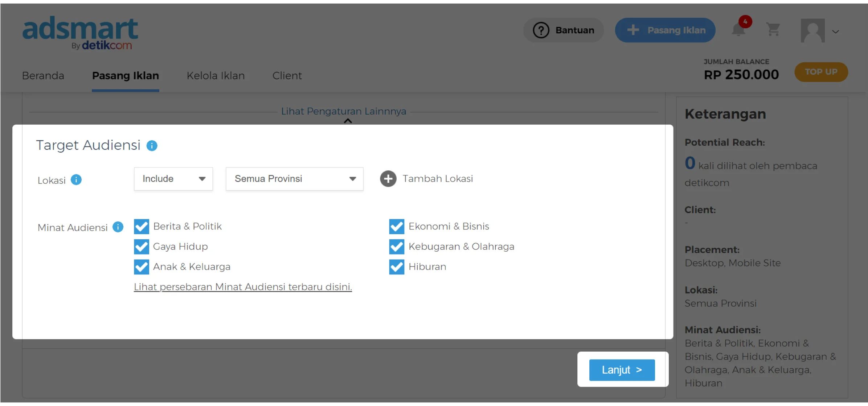Open the Semua Provinsi dropdown

click(x=294, y=179)
